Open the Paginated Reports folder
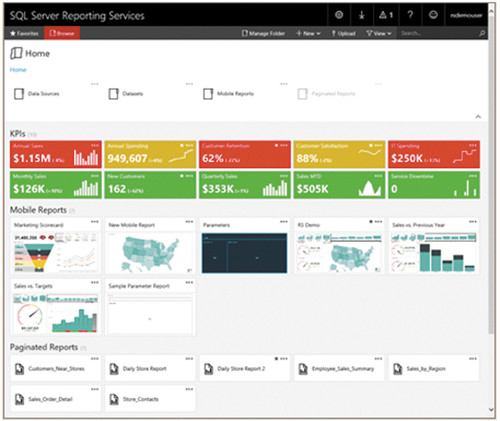Image resolution: width=500 pixels, height=421 pixels. 327,94
